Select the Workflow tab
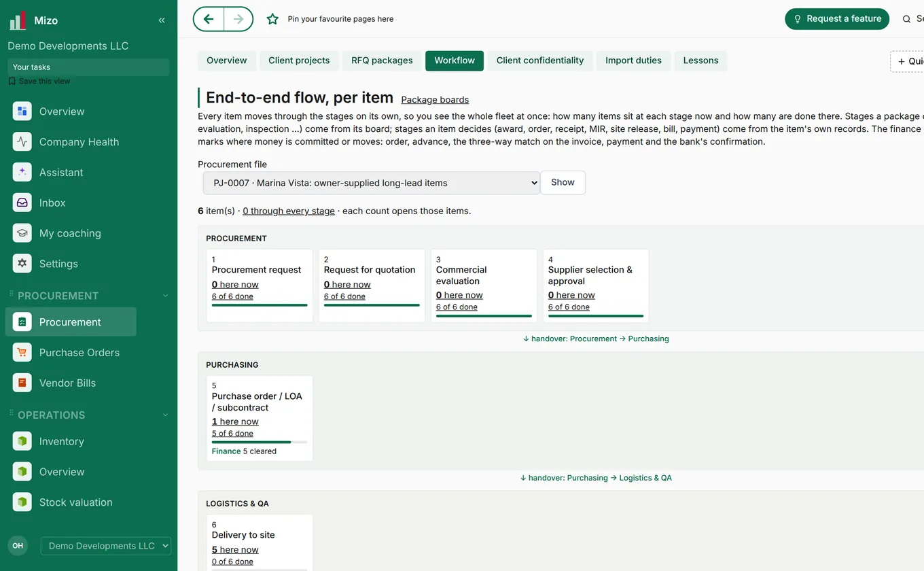 pos(455,60)
